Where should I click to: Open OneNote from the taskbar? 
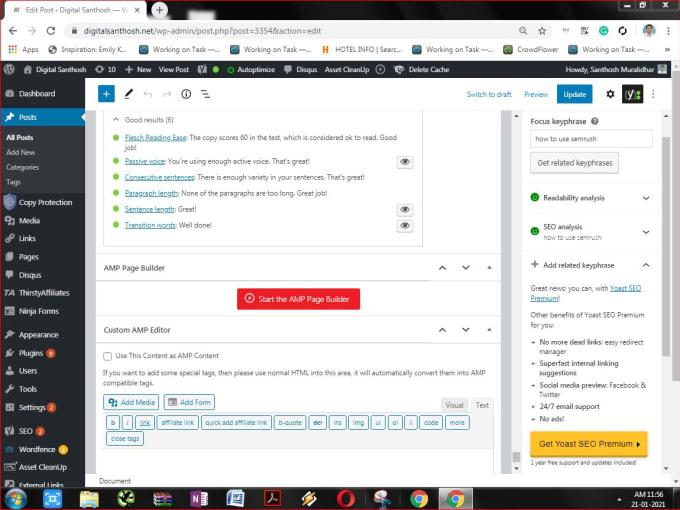199,499
